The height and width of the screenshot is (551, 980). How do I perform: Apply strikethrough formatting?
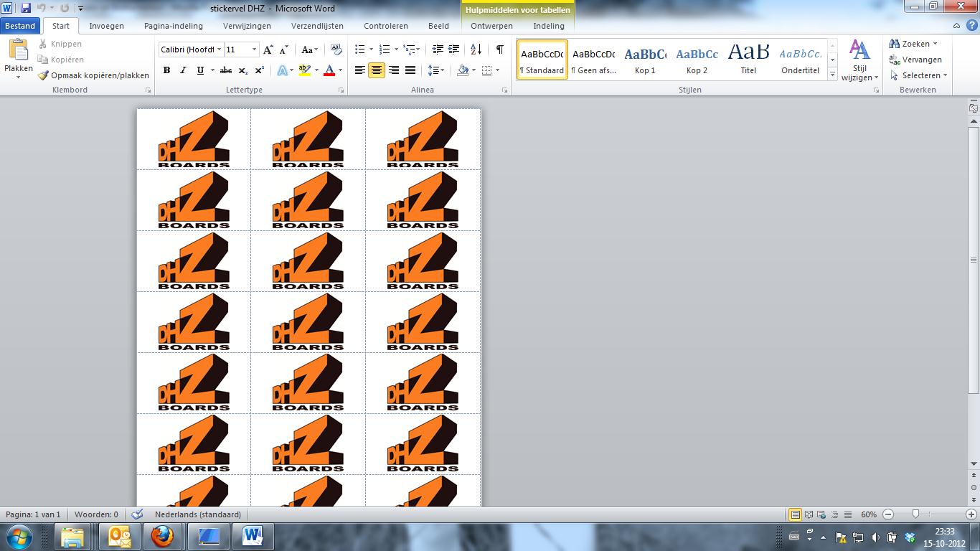tap(226, 70)
